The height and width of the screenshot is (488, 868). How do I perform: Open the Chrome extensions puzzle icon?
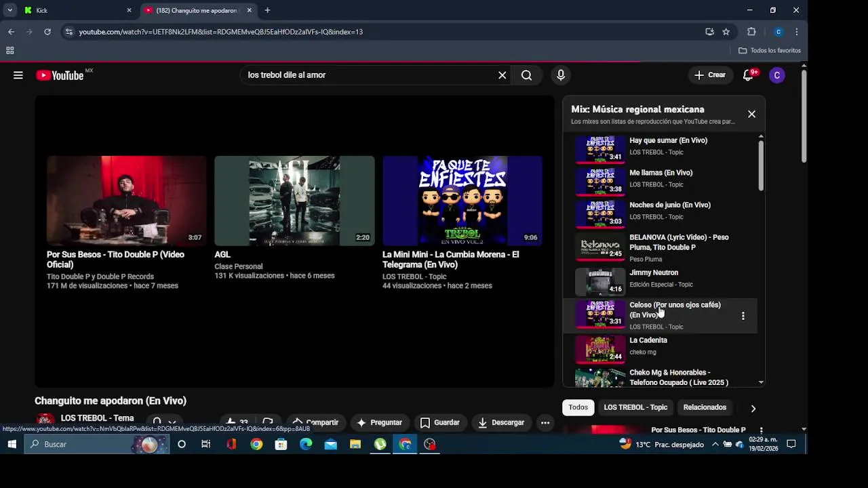(751, 32)
